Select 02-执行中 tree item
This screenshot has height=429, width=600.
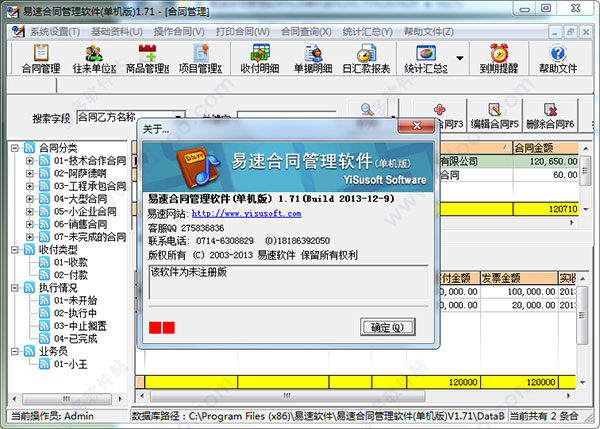coord(75,313)
